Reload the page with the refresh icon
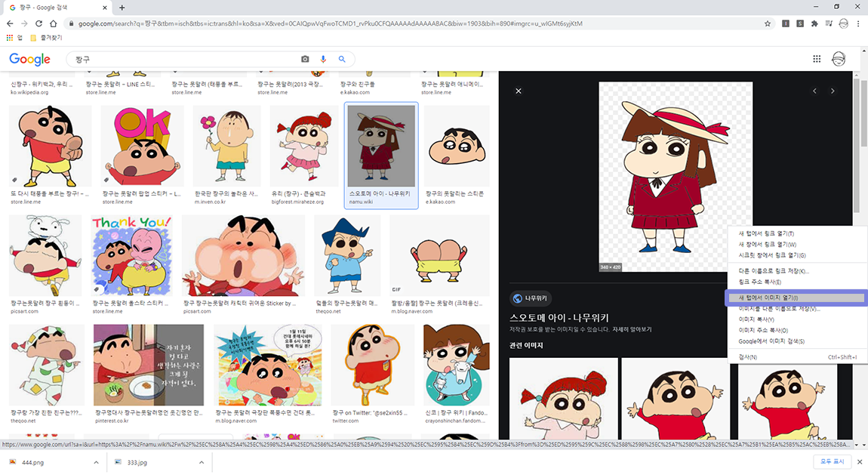This screenshot has width=868, height=475. tap(38, 23)
